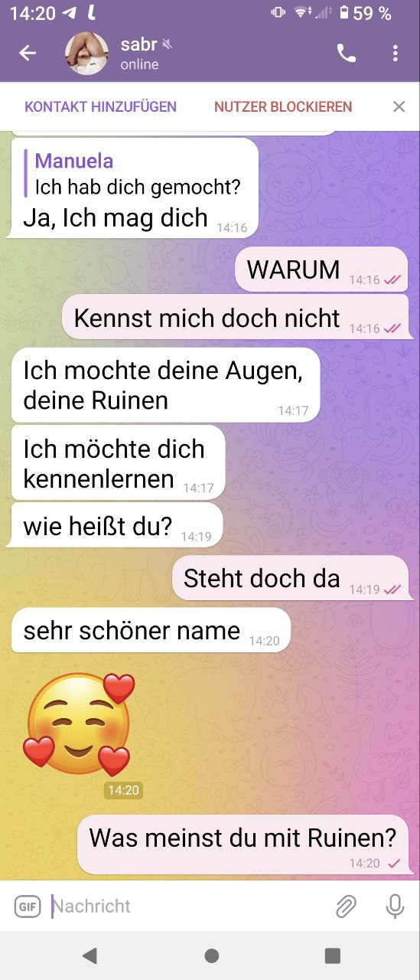
Task: Tap the Android recent apps square
Action: click(332, 955)
